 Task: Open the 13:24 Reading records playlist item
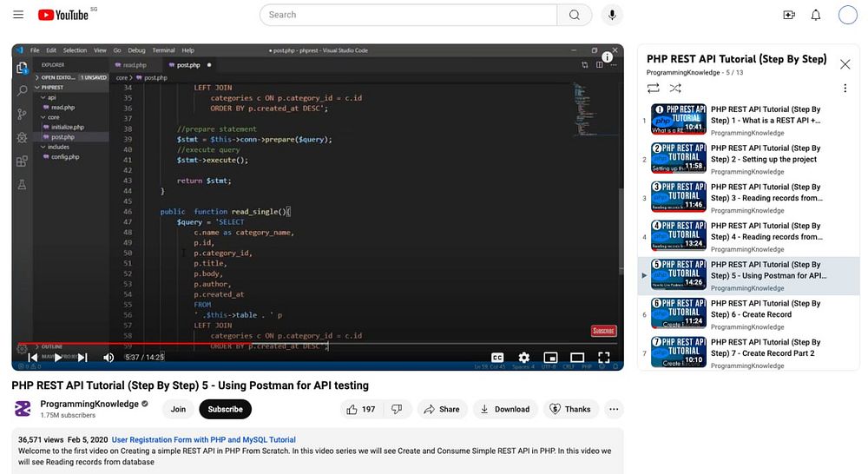(748, 236)
